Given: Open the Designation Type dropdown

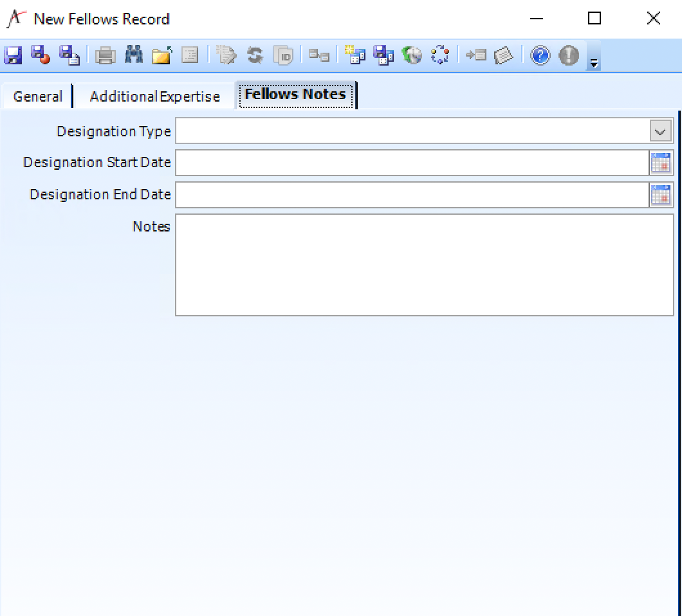Looking at the screenshot, I should (659, 131).
